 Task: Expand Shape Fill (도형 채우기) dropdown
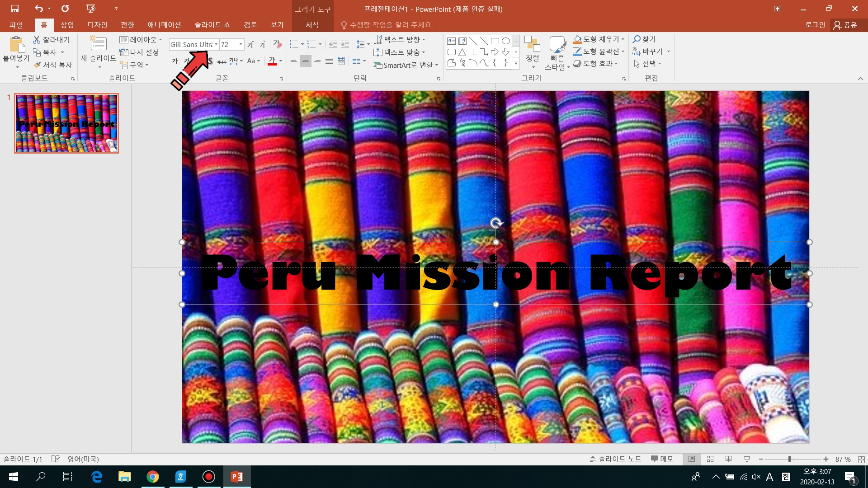coord(623,39)
